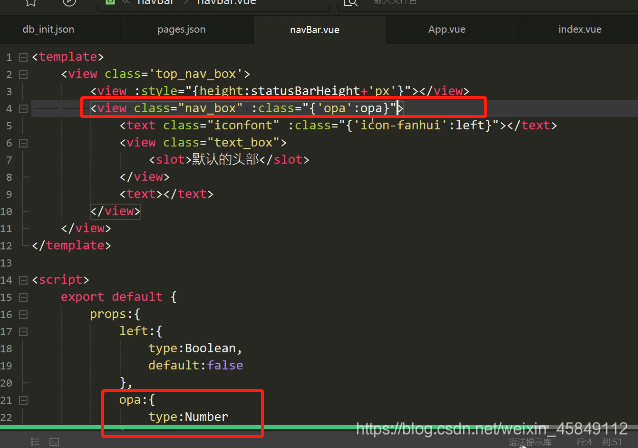The width and height of the screenshot is (638, 448).
Task: Fold the left prop on line 17
Action: 24,332
